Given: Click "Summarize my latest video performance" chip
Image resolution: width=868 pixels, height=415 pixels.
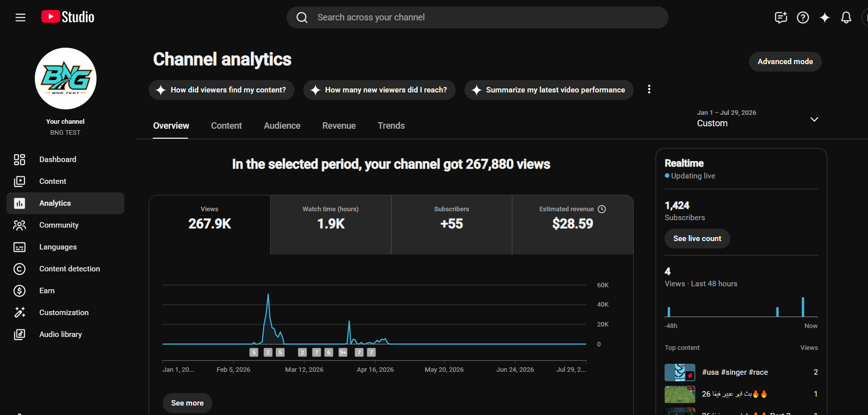Looking at the screenshot, I should point(549,90).
